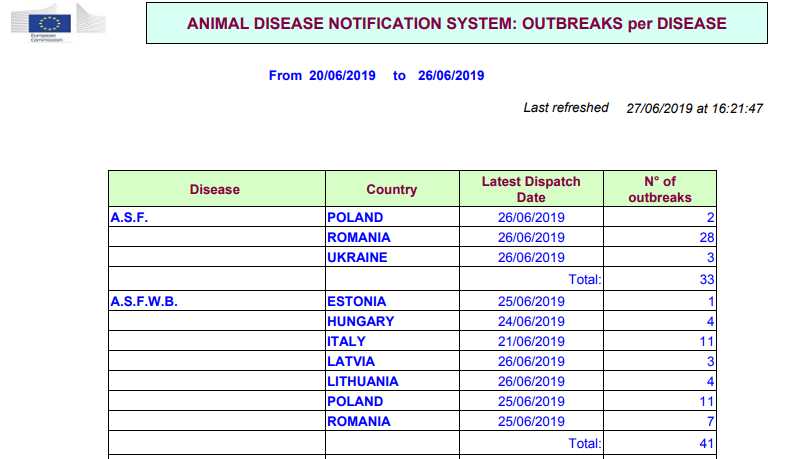Click ESTONIA in the country column

[357, 301]
